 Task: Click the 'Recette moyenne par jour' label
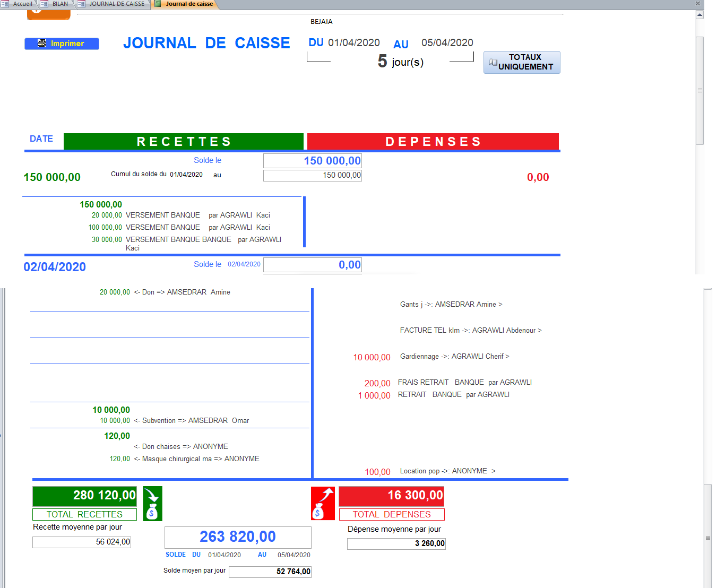[x=77, y=527]
